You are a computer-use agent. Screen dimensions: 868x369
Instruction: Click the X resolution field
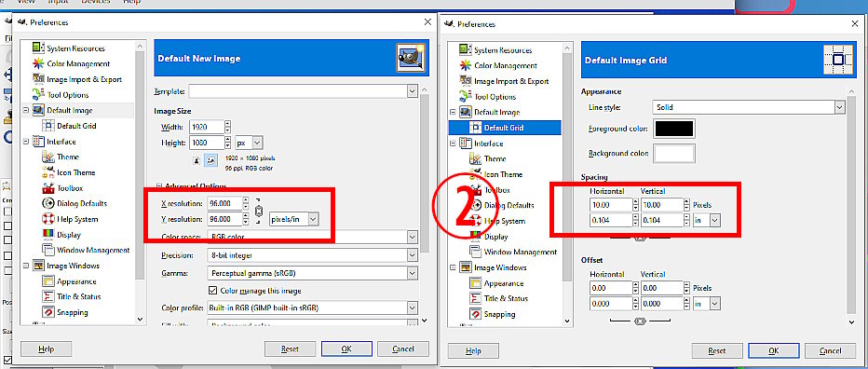[224, 203]
